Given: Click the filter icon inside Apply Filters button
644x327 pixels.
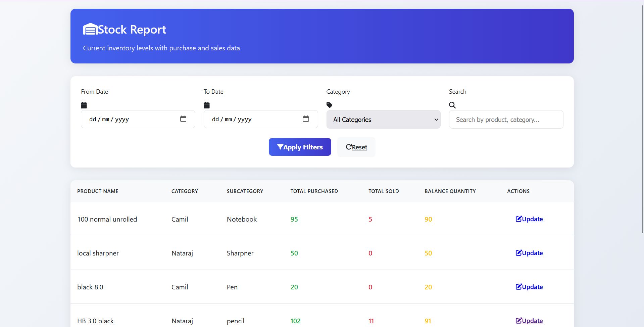Looking at the screenshot, I should pyautogui.click(x=280, y=147).
